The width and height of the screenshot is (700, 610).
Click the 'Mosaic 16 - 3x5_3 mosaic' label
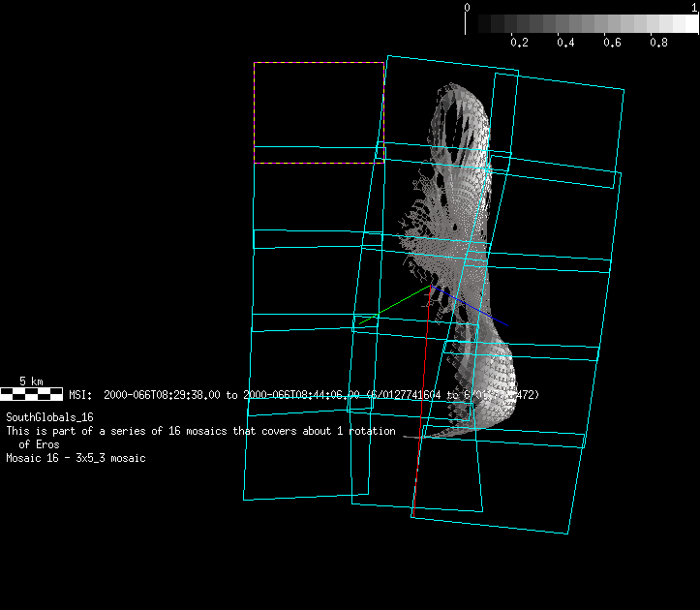click(76, 458)
